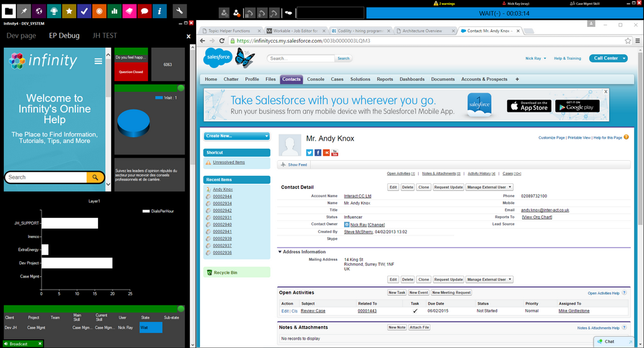Click the agent status icon with red dot
The width and height of the screenshot is (644, 348).
pyautogui.click(x=236, y=13)
